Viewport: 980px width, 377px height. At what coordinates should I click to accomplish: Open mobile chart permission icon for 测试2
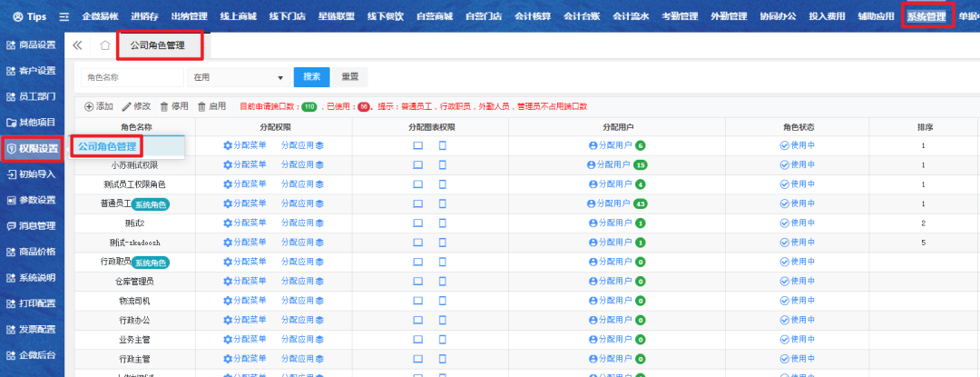click(443, 223)
